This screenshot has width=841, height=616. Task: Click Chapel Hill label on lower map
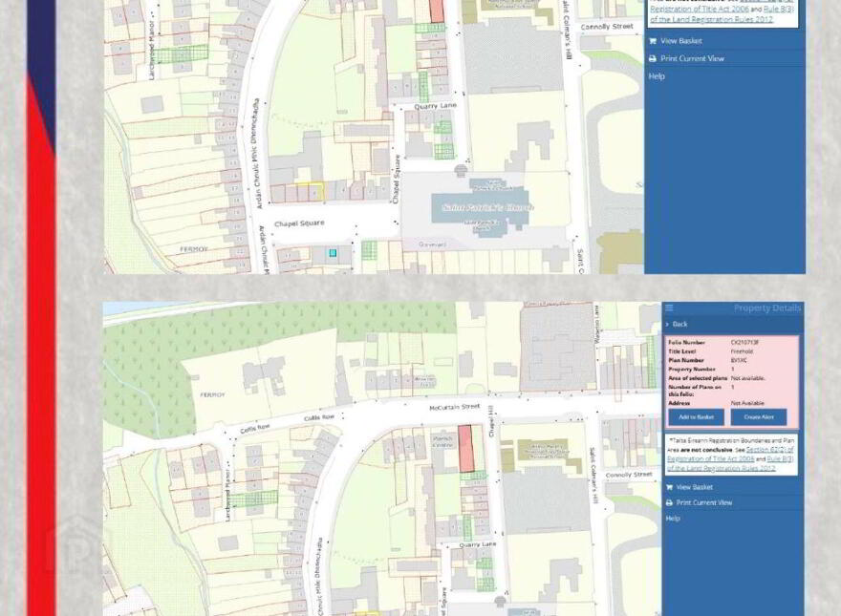(x=491, y=421)
